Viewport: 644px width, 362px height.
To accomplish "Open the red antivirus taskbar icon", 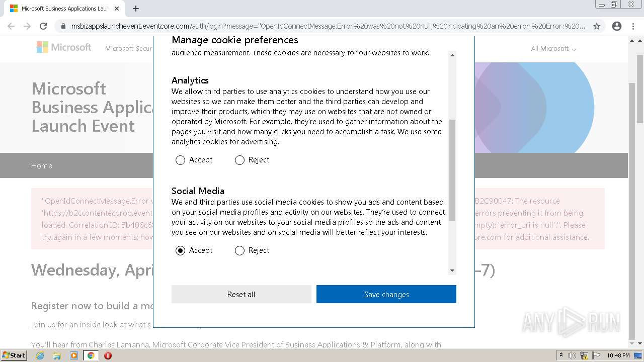I will tap(108, 355).
